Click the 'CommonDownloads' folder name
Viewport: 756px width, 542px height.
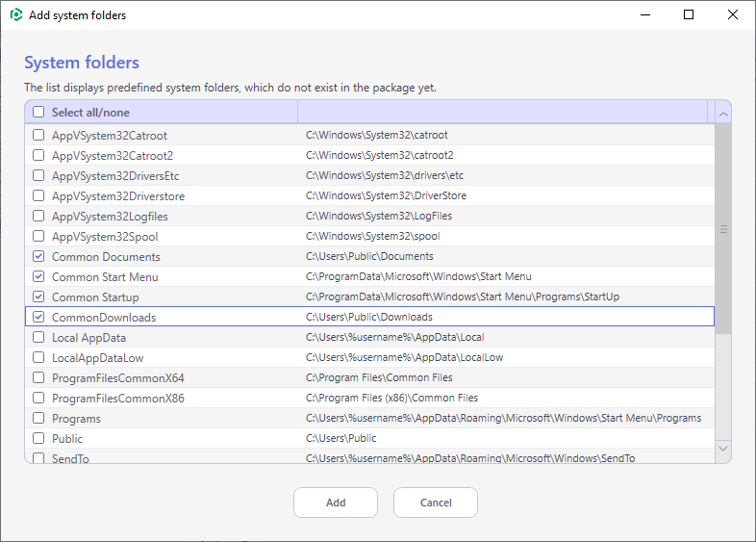pyautogui.click(x=104, y=318)
